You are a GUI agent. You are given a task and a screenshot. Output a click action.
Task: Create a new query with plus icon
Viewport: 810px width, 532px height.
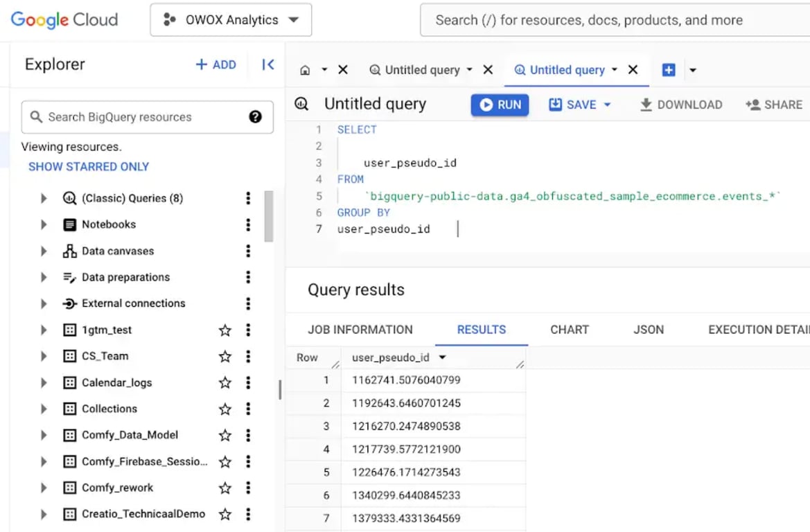pos(669,70)
